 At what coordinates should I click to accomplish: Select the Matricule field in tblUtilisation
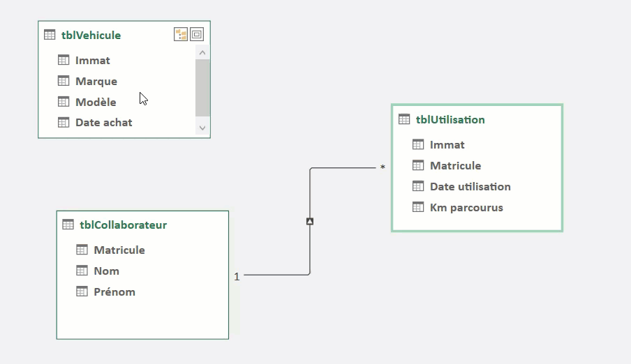pos(477,166)
